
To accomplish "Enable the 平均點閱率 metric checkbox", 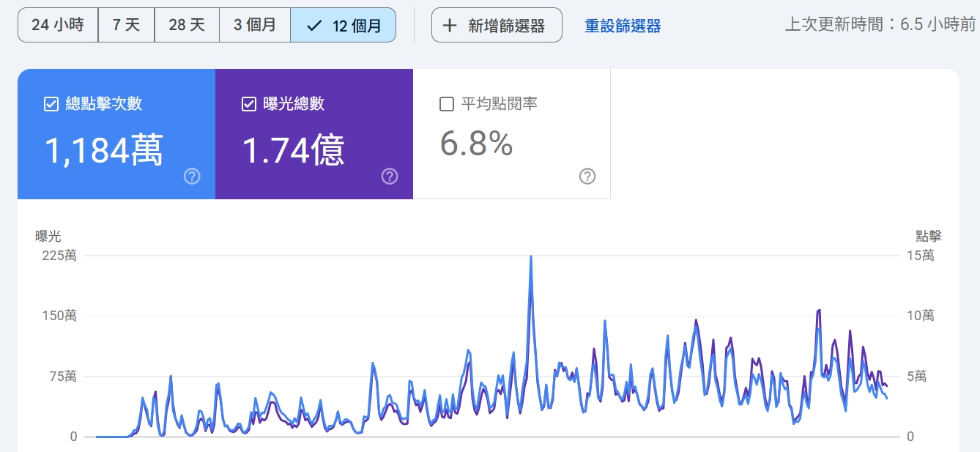I will point(445,103).
